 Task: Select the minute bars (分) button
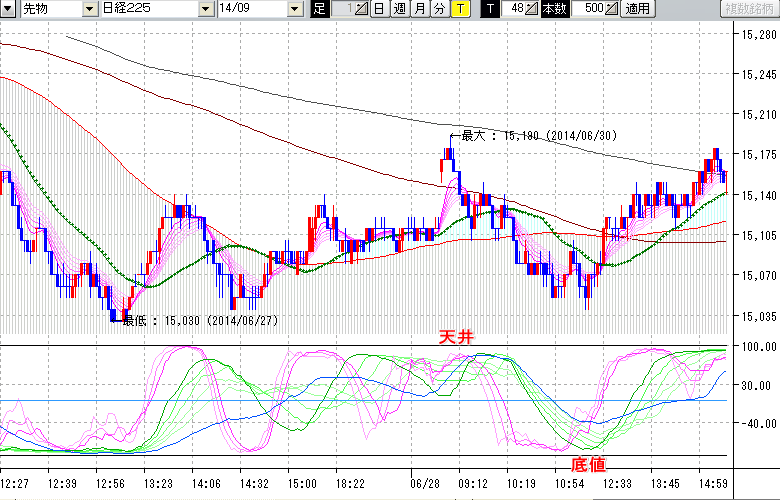click(x=439, y=9)
